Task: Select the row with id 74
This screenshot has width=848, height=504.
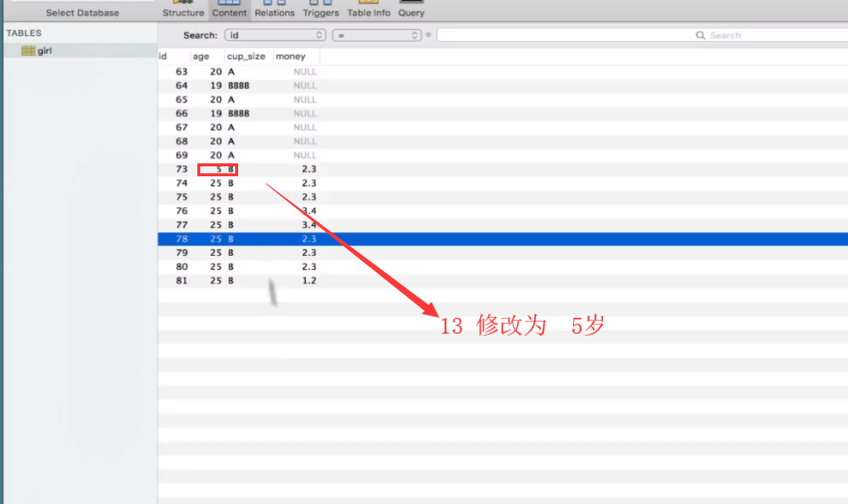Action: pos(503,183)
